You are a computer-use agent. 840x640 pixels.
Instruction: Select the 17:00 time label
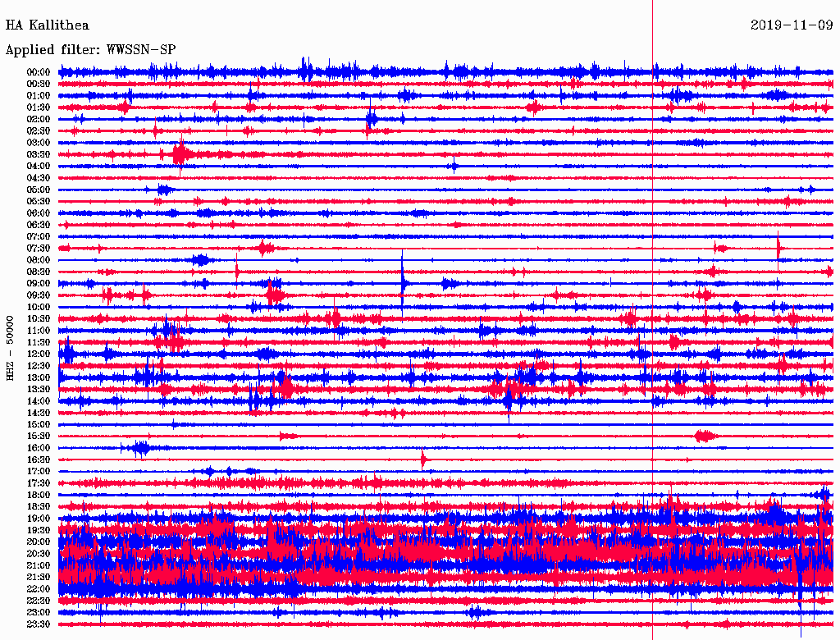[x=39, y=472]
